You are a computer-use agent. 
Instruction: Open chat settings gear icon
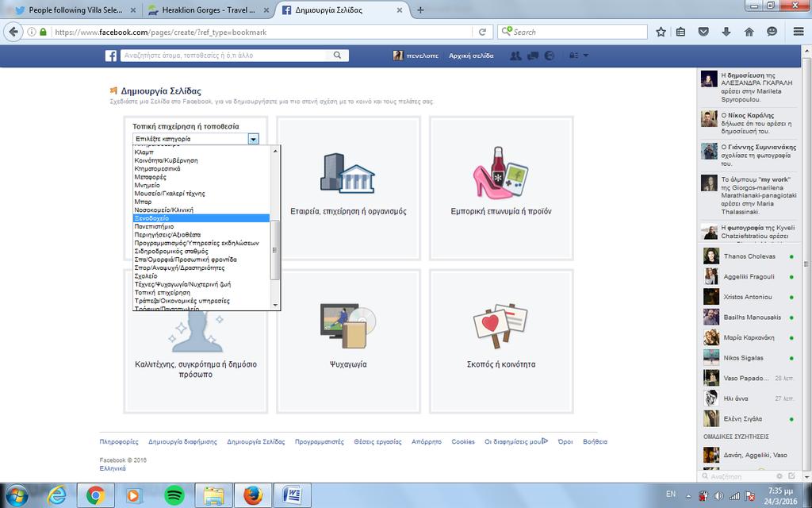779,476
